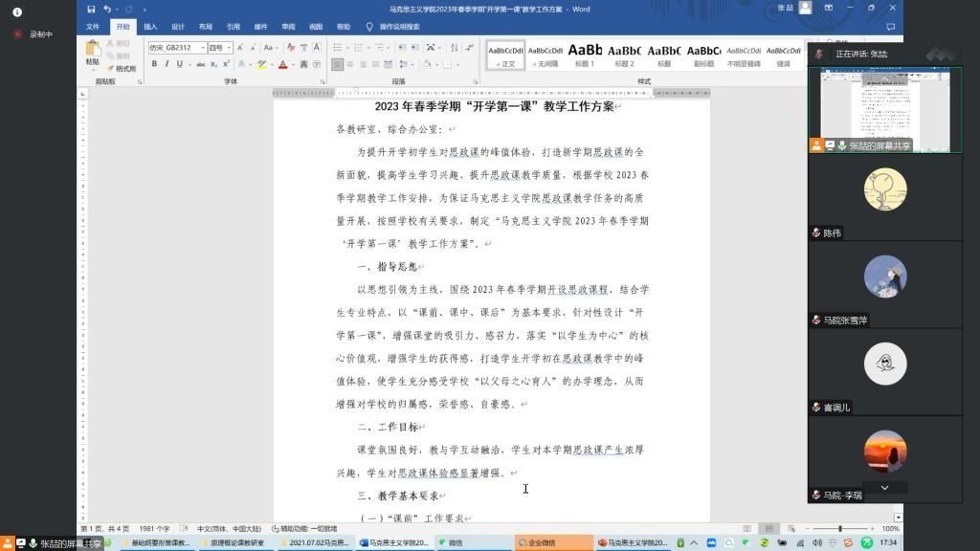The width and height of the screenshot is (980, 551).
Task: Increase font size with the larger A icon
Action: pyautogui.click(x=240, y=48)
